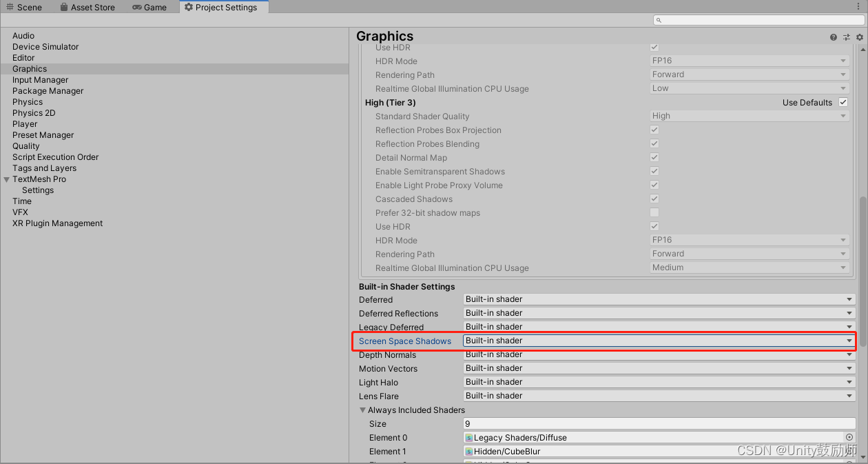The image size is (868, 464).
Task: Collapse the TextMesh Pro tree item
Action: point(6,179)
